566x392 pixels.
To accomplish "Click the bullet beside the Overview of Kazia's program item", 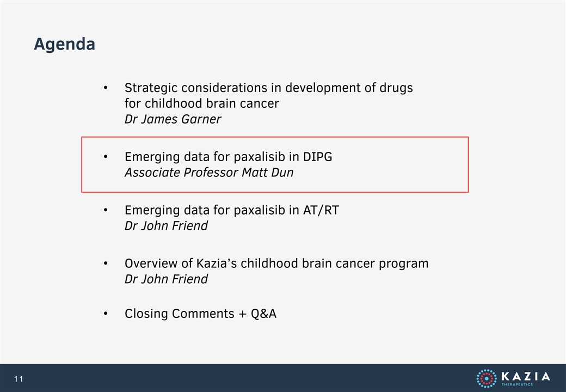I will coord(106,264).
